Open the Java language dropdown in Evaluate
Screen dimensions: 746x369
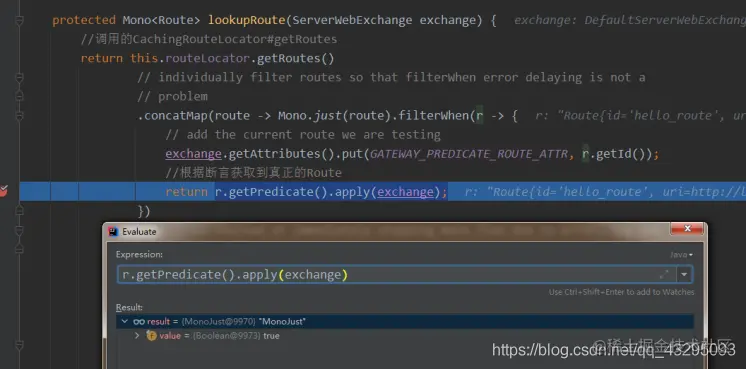pyautogui.click(x=681, y=255)
